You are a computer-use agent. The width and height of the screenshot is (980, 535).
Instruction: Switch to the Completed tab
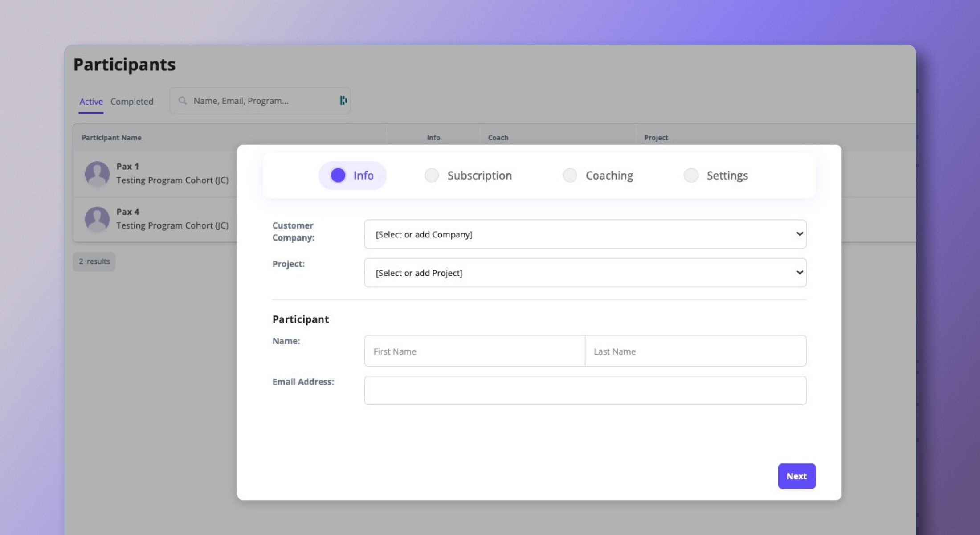coord(132,102)
